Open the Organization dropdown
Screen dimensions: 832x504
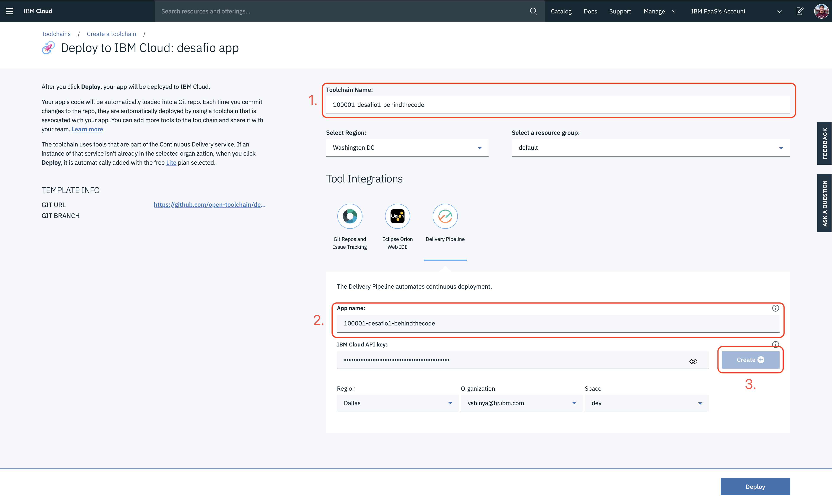point(521,403)
